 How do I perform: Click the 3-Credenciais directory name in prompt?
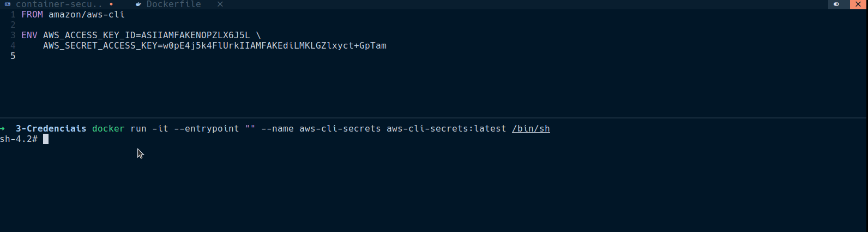click(51, 129)
